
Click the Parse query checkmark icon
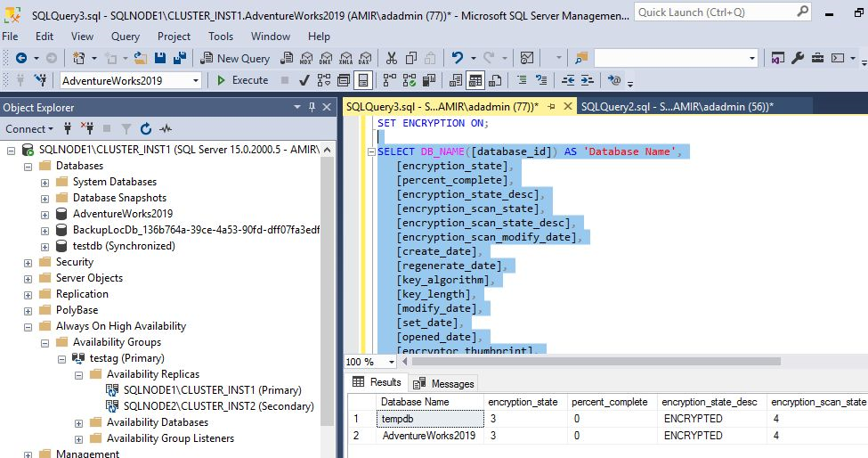coord(304,80)
